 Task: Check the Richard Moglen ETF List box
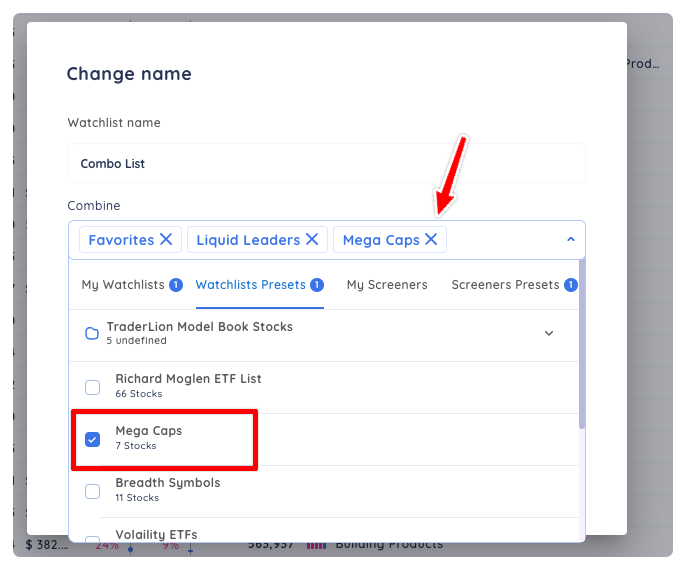click(92, 387)
